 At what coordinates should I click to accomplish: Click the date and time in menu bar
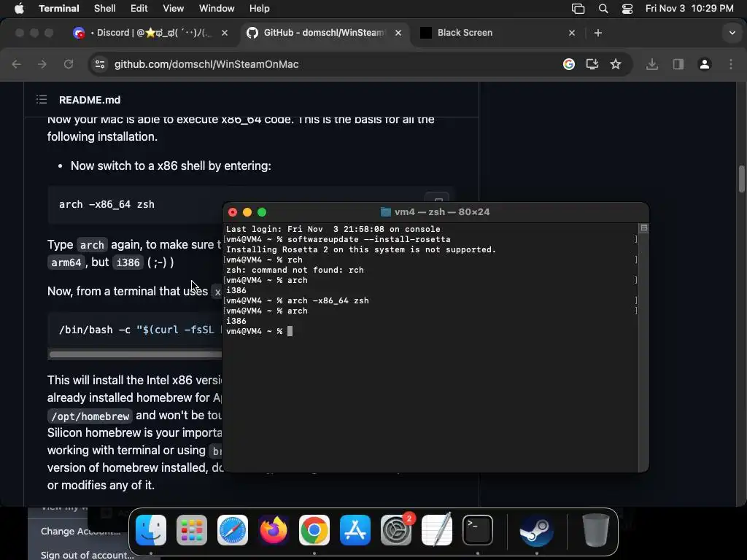pyautogui.click(x=689, y=9)
